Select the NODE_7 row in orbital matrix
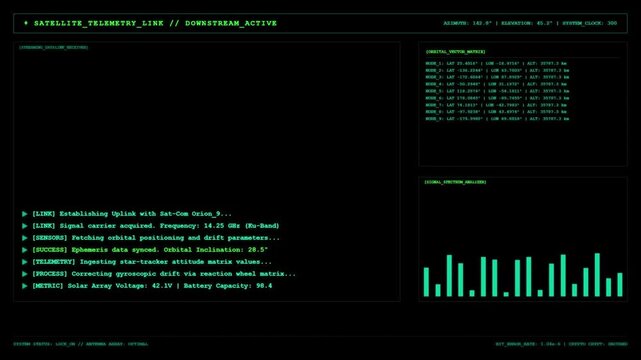 [496, 105]
